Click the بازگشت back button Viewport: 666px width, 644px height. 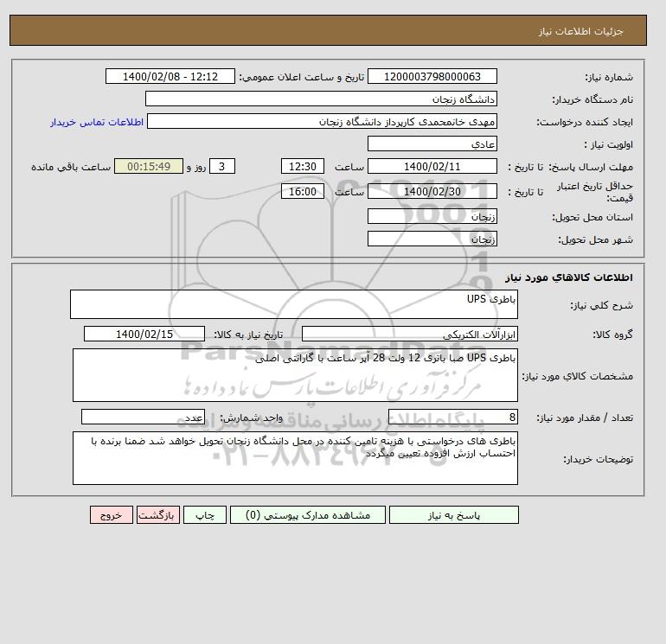(x=158, y=515)
